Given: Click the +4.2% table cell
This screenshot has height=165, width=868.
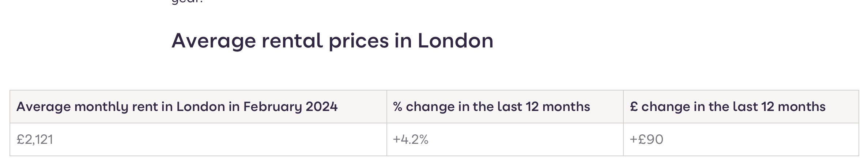Looking at the screenshot, I should point(410,139).
